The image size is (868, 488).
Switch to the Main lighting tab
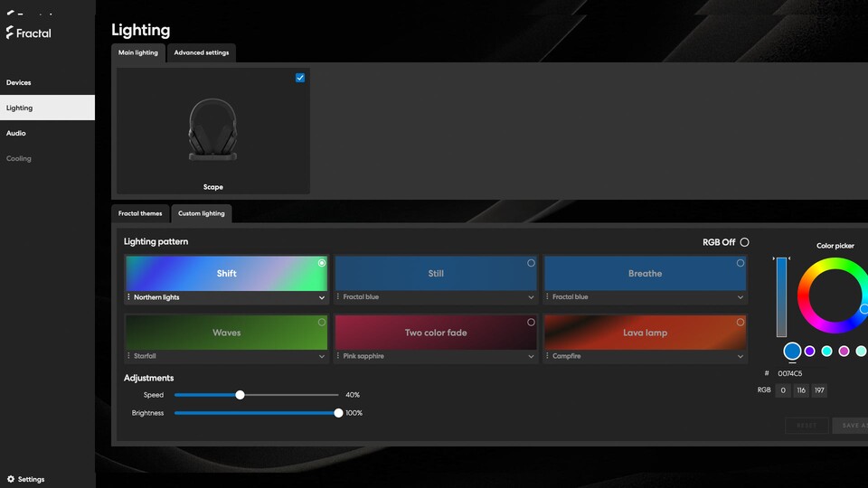137,52
